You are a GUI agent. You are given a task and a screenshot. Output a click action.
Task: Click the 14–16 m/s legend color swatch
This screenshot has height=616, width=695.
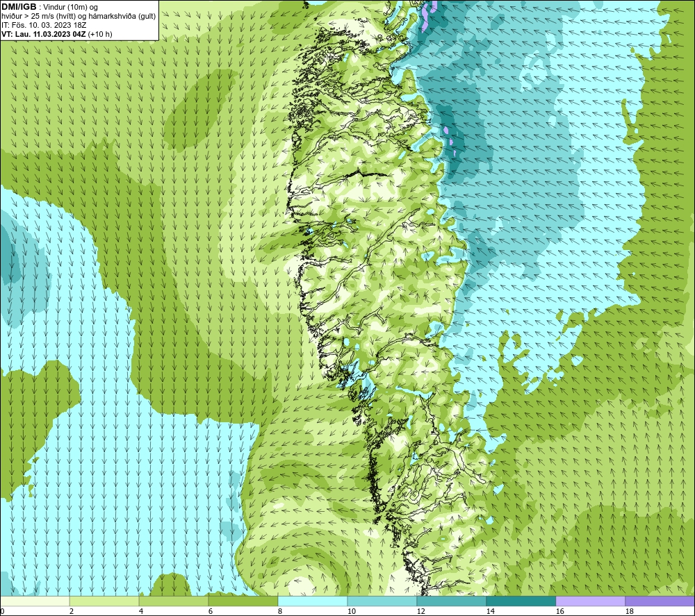(521, 601)
